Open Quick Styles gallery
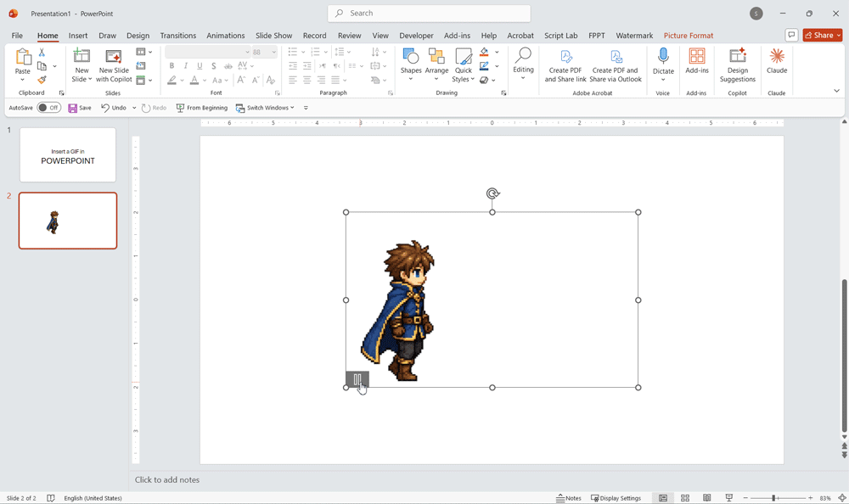The height and width of the screenshot is (504, 849). (x=464, y=65)
